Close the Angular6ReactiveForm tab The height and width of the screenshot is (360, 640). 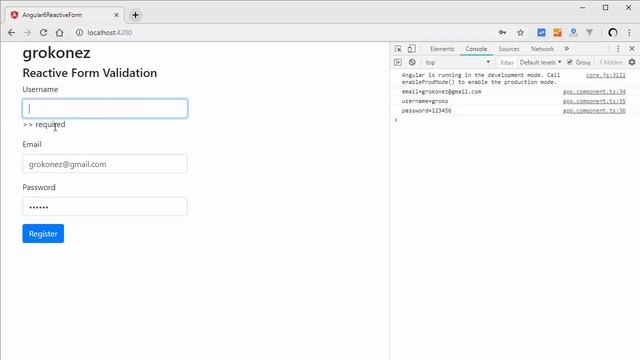coord(116,15)
